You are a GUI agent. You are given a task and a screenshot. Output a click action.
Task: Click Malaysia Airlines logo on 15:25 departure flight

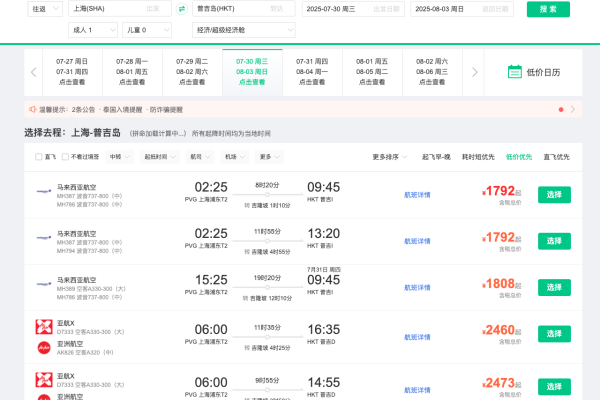[44, 284]
